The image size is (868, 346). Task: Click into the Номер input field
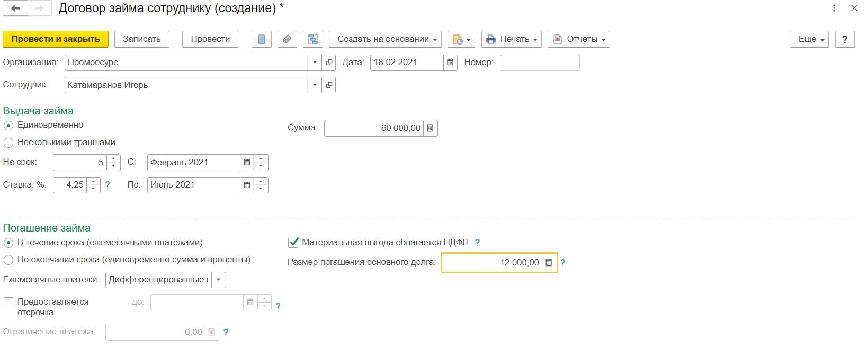pyautogui.click(x=539, y=63)
